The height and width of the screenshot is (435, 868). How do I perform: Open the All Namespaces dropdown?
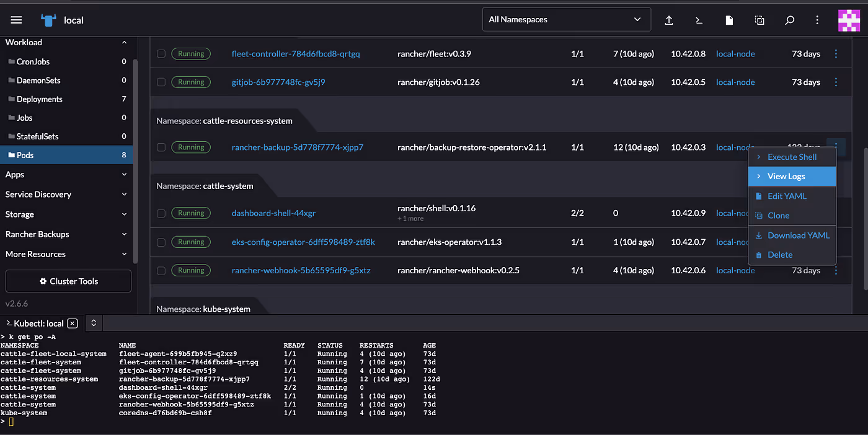point(567,20)
